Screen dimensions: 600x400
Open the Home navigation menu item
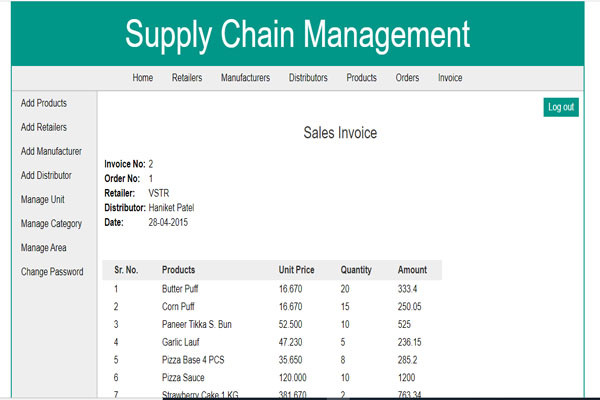pos(143,78)
